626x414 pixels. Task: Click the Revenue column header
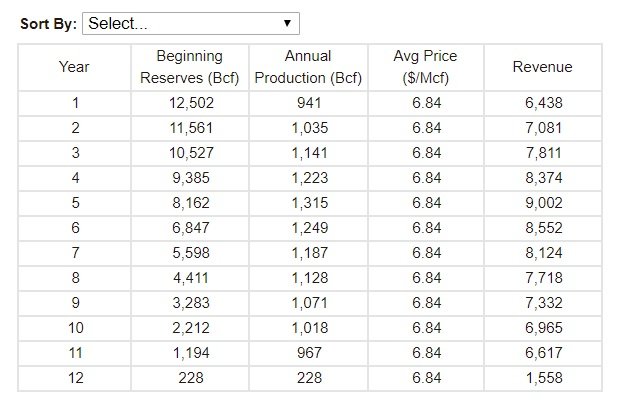[x=542, y=67]
